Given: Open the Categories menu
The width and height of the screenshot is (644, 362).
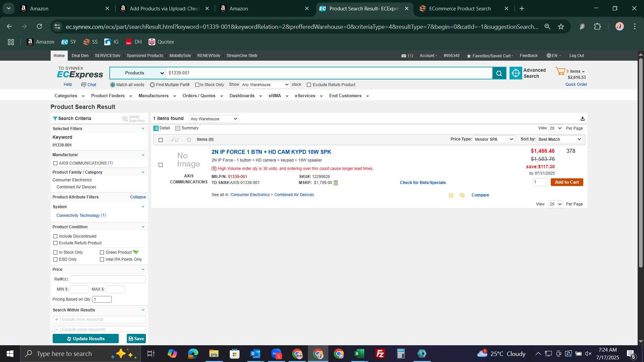Looking at the screenshot, I should click(69, 96).
